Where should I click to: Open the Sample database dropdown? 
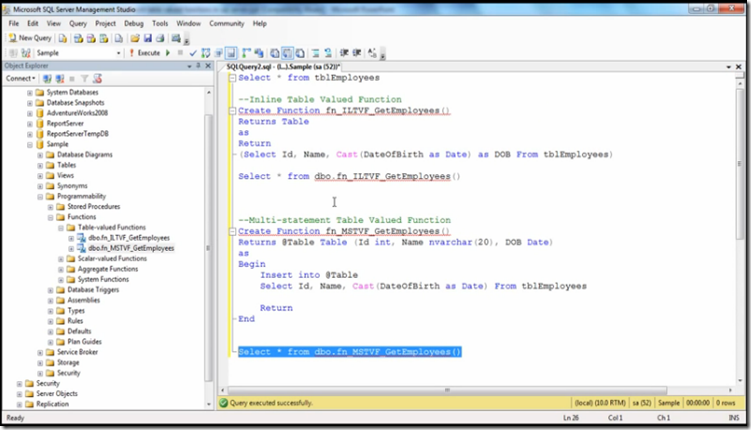[118, 53]
